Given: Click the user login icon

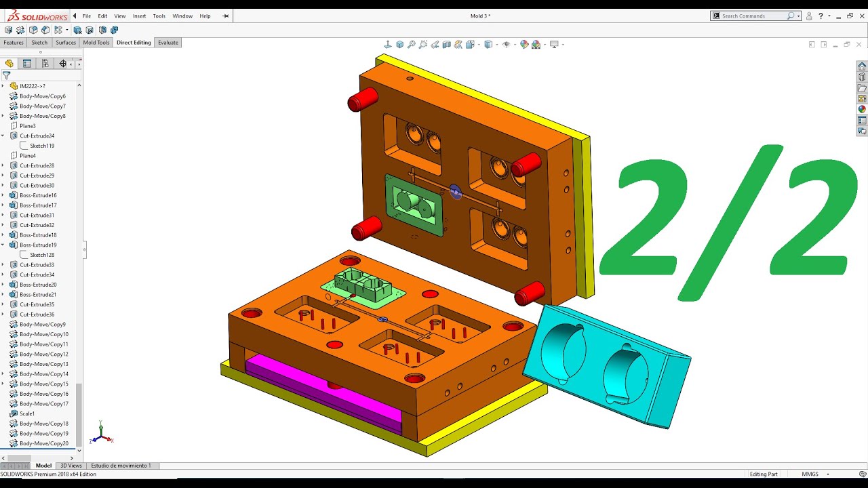Looking at the screenshot, I should 810,16.
